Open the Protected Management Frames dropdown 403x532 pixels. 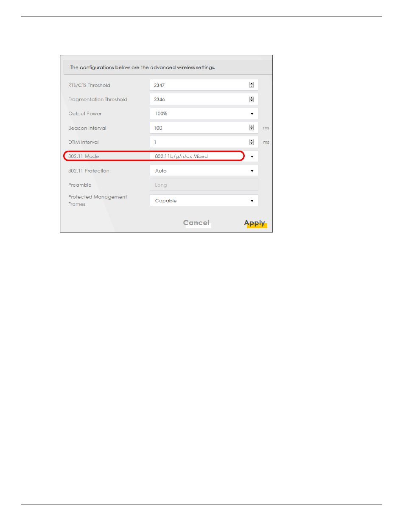coord(204,201)
